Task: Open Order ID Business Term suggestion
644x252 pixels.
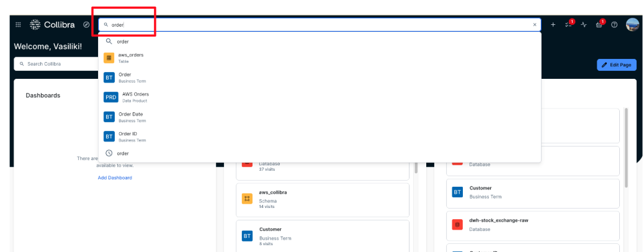Action: [x=320, y=137]
